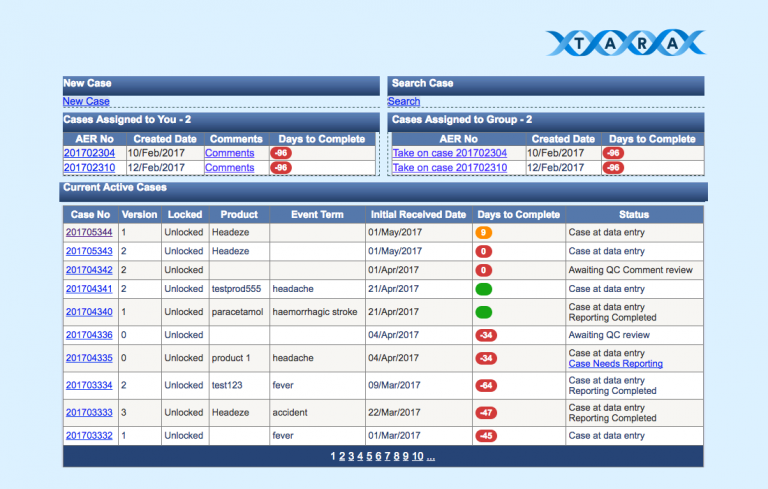Click red -64 badge for case 201703334
Viewport: 768px width, 489px height.
tap(486, 385)
